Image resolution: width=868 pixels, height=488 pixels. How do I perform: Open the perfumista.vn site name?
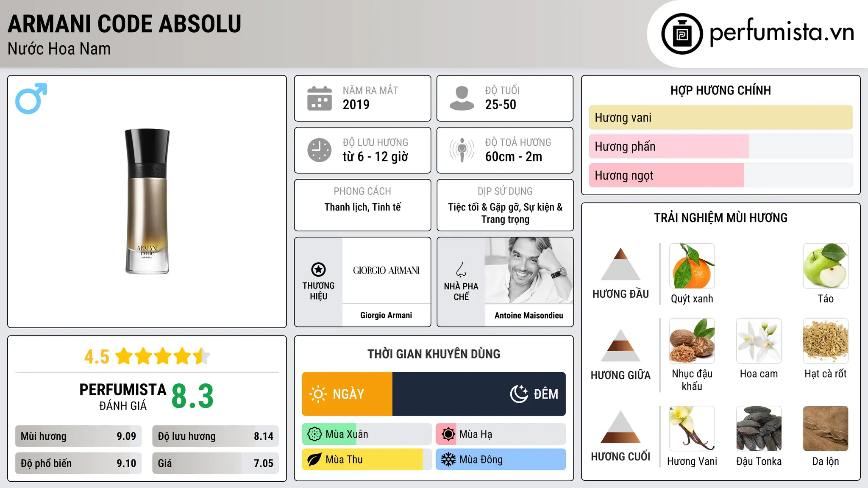click(x=782, y=32)
